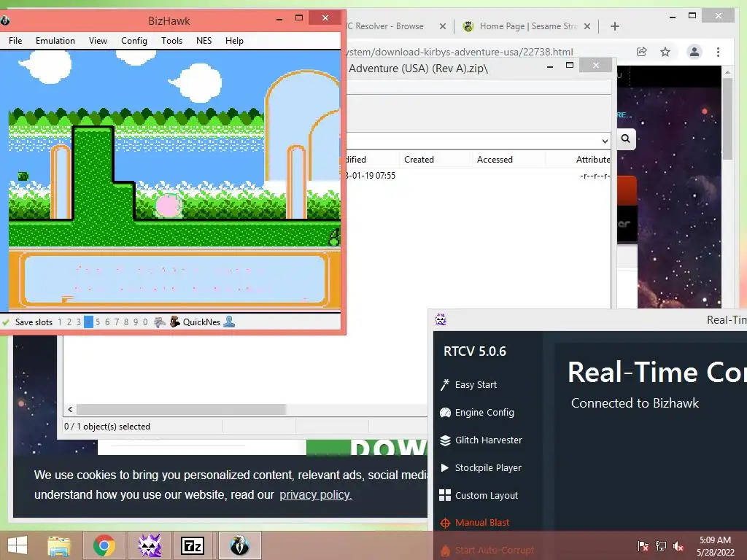Select save slot 9 in BizHawk

136,322
